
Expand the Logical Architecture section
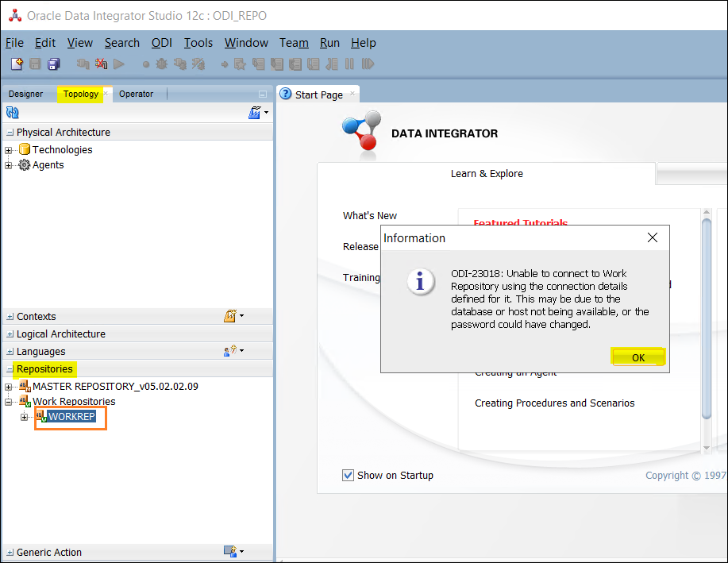pos(10,334)
